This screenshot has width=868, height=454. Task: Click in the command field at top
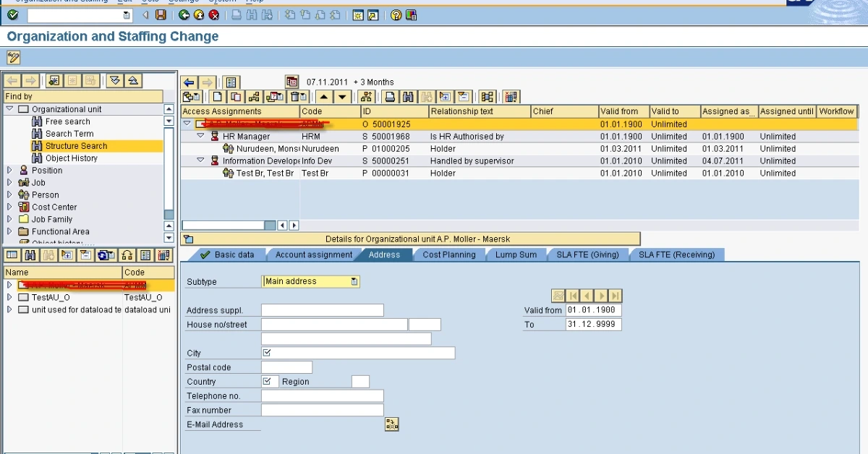tap(80, 15)
